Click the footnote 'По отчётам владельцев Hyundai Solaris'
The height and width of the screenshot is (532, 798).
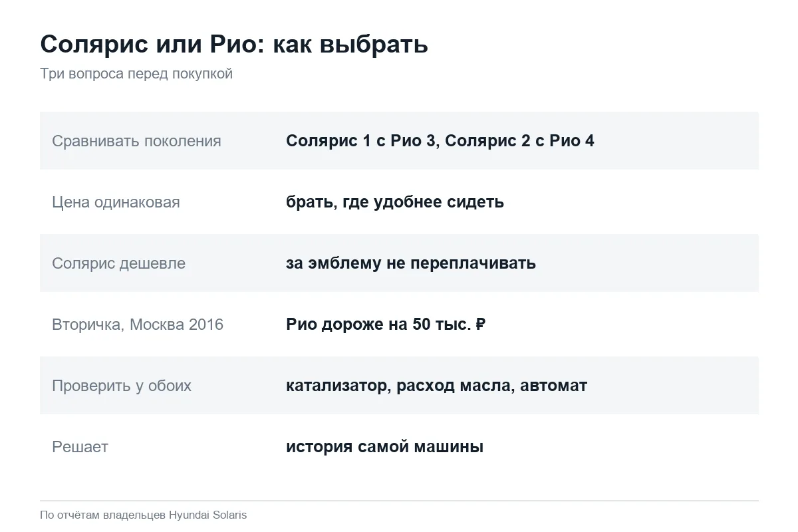[144, 515]
